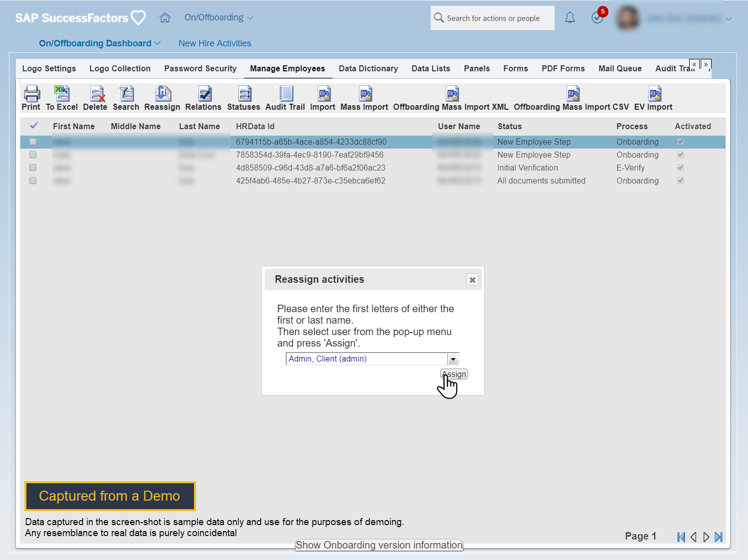This screenshot has width=748, height=560.
Task: Click Show Onboarding version information
Action: (379, 545)
